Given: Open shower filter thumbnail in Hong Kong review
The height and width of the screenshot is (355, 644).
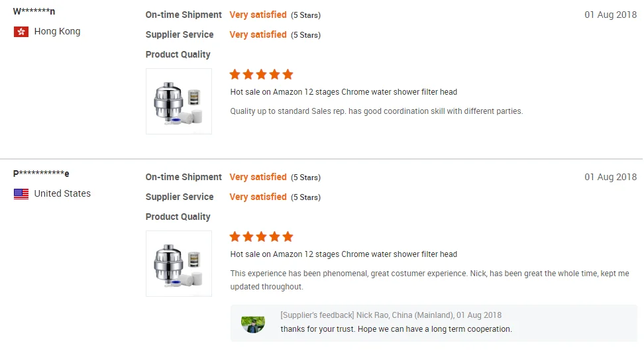Looking at the screenshot, I should pyautogui.click(x=179, y=101).
